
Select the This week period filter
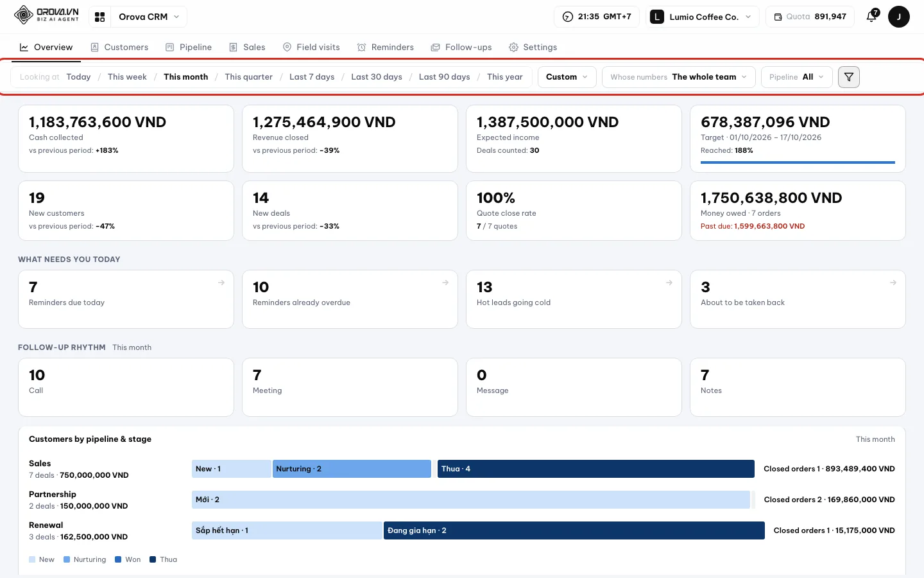point(127,77)
